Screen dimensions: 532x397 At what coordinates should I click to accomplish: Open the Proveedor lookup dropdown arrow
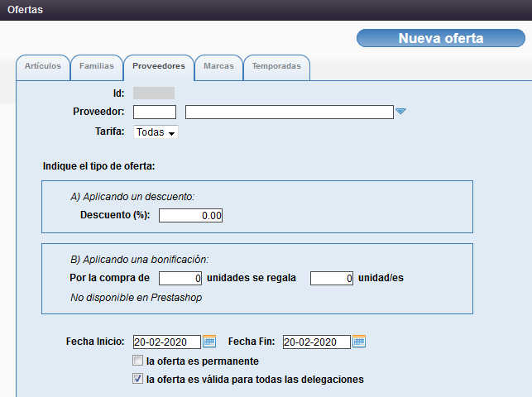click(400, 111)
